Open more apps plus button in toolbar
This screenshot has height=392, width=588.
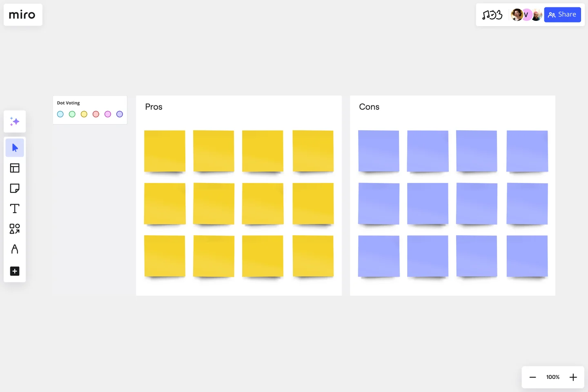coord(15,271)
